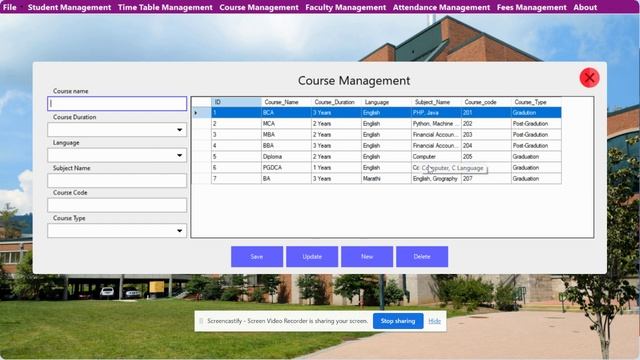This screenshot has width=640, height=360.
Task: Click the 'English, Grography' subject cell
Action: (436, 179)
